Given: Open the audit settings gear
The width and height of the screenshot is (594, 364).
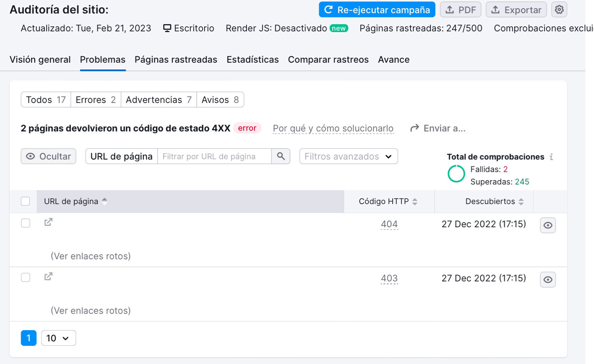Looking at the screenshot, I should coord(559,10).
